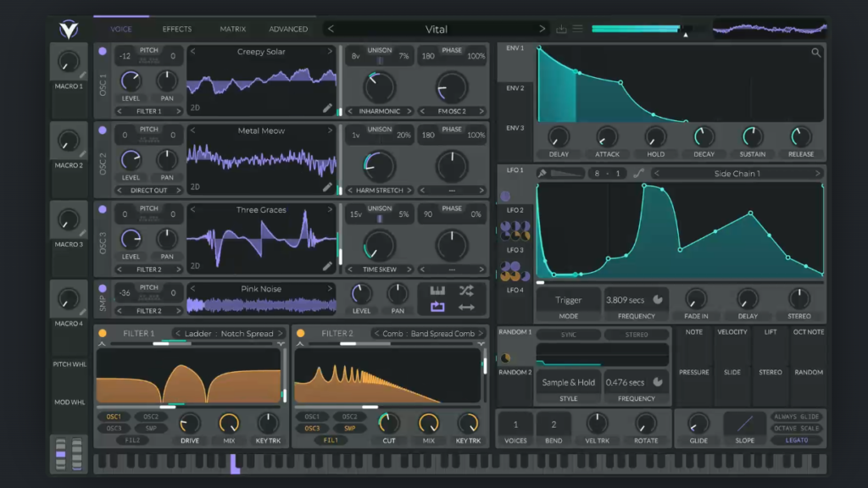Click Random 1 frequency sync icon
The height and width of the screenshot is (488, 868).
click(x=658, y=382)
